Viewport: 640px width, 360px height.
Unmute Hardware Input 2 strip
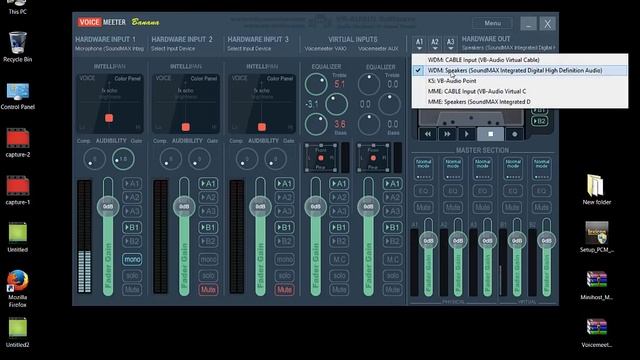208,290
